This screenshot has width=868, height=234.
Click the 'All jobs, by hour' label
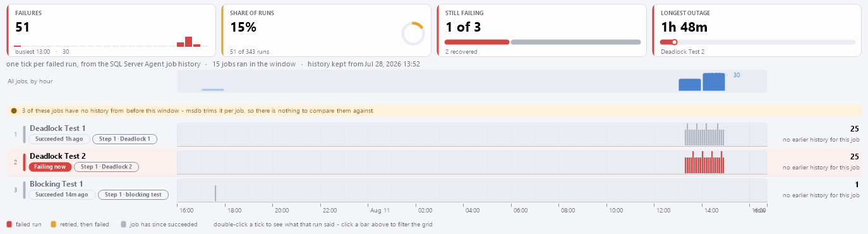pos(30,81)
